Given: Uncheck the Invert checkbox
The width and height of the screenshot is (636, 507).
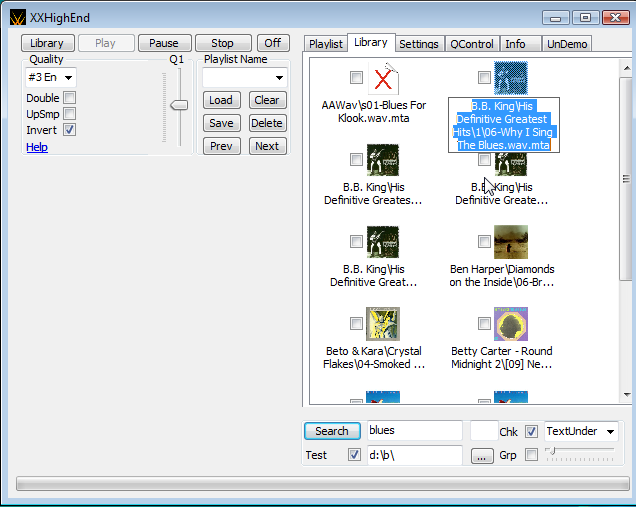Looking at the screenshot, I should point(69,130).
